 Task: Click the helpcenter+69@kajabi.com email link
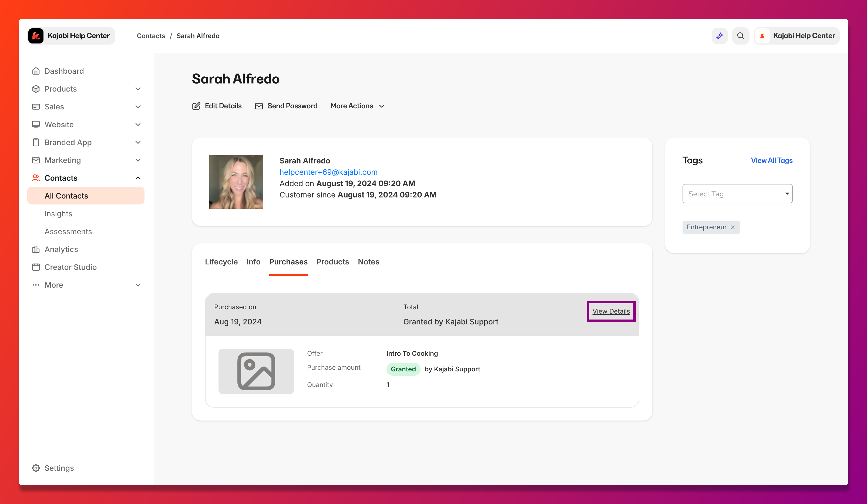(x=328, y=172)
